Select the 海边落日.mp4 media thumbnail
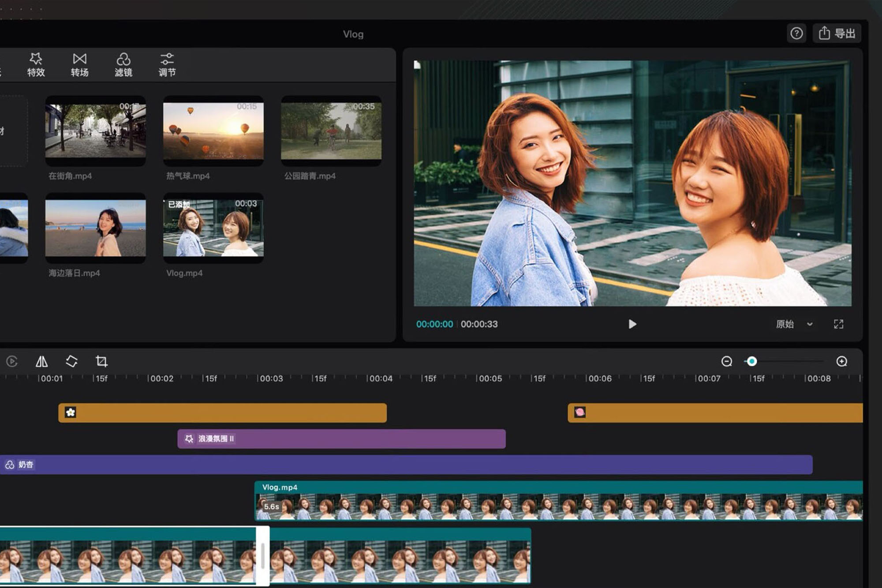The image size is (882, 588). 95,228
